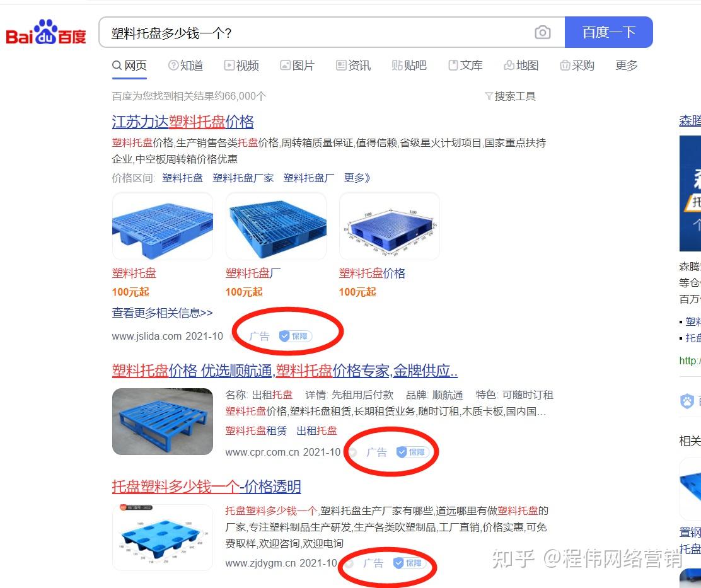701x588 pixels.
Task: Click the Baidu logo
Action: click(45, 32)
